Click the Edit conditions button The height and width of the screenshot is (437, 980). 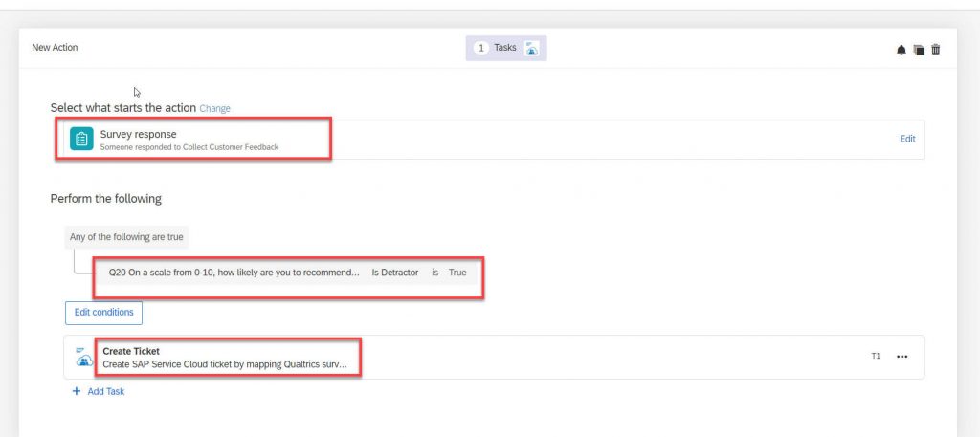click(103, 313)
